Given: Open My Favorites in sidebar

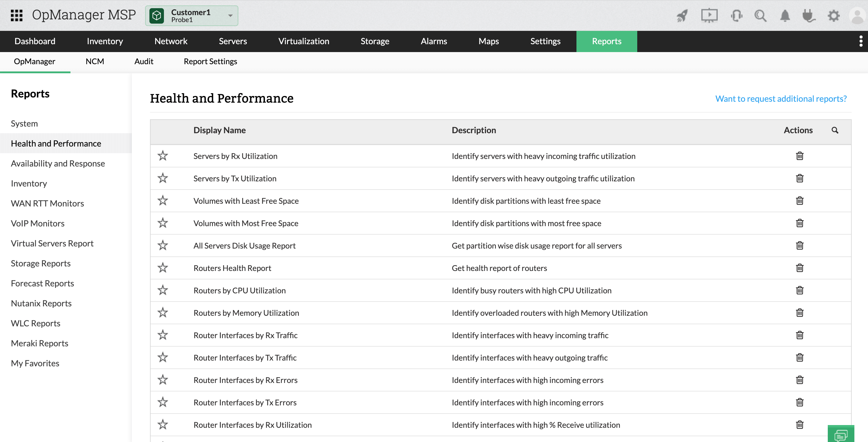Looking at the screenshot, I should coord(35,363).
